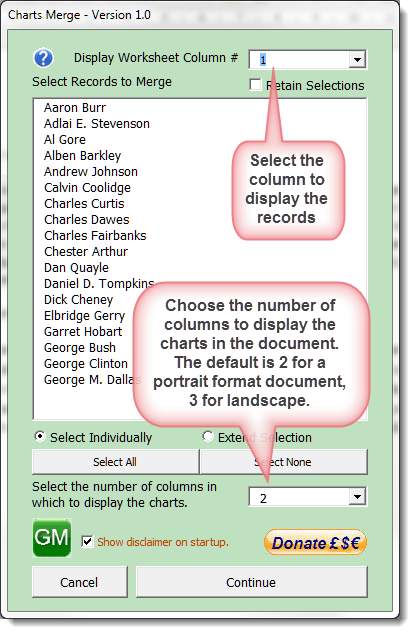The image size is (415, 634).
Task: Click the Select None button
Action: click(284, 462)
